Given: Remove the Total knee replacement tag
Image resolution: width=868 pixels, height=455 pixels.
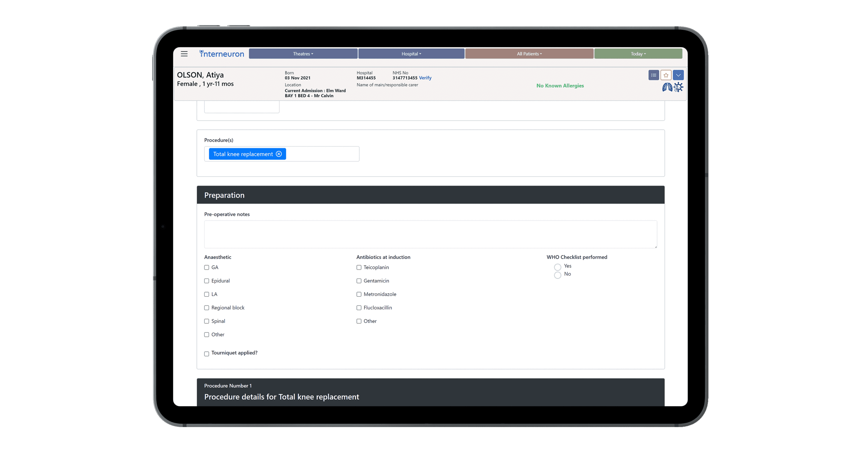Looking at the screenshot, I should click(279, 154).
